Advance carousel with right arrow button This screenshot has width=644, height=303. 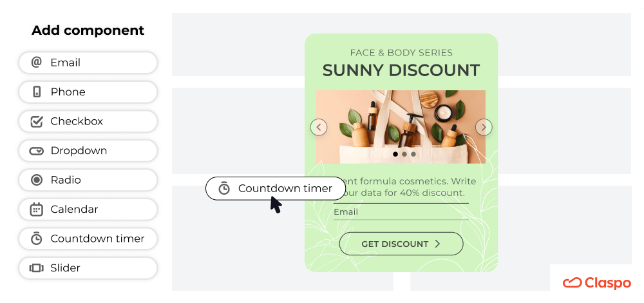pos(484,127)
